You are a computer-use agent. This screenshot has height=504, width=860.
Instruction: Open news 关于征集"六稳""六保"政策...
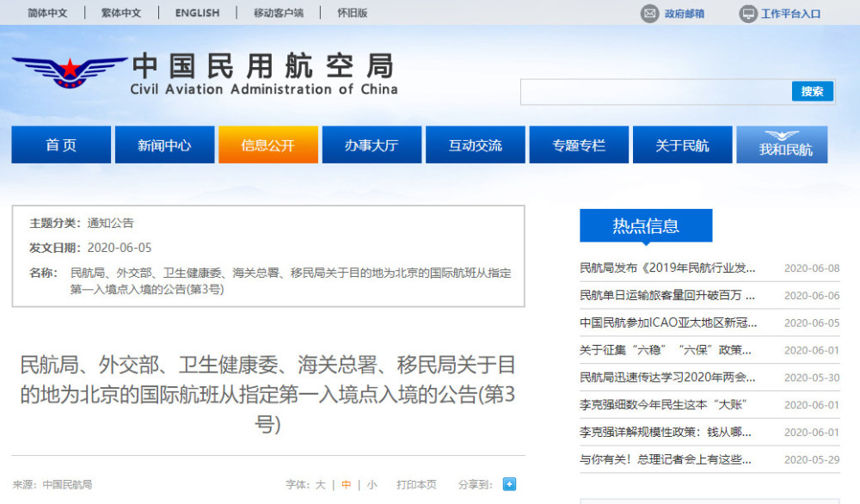666,350
